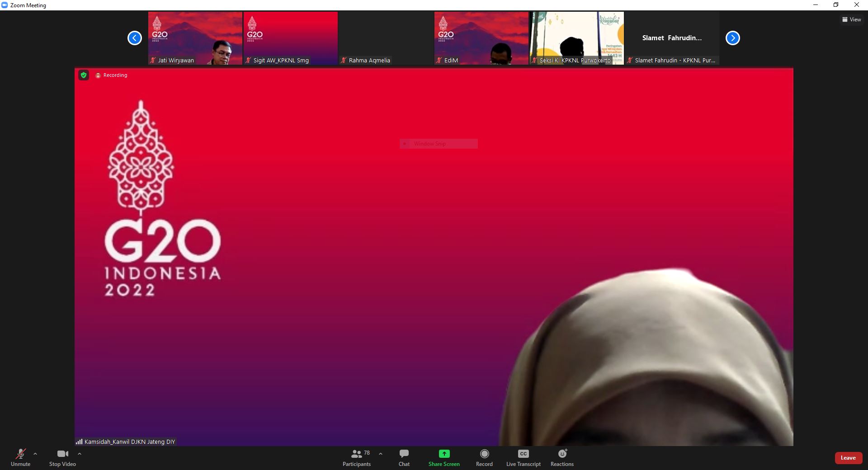Open video options arrow beside Stop Video
This screenshot has height=470, width=868.
80,454
